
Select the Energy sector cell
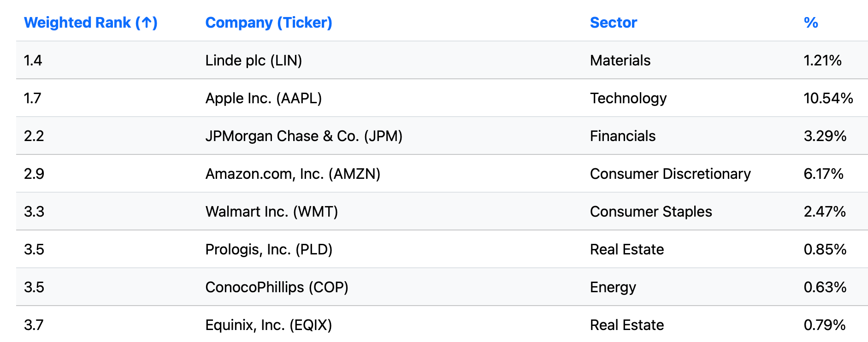[x=613, y=287]
